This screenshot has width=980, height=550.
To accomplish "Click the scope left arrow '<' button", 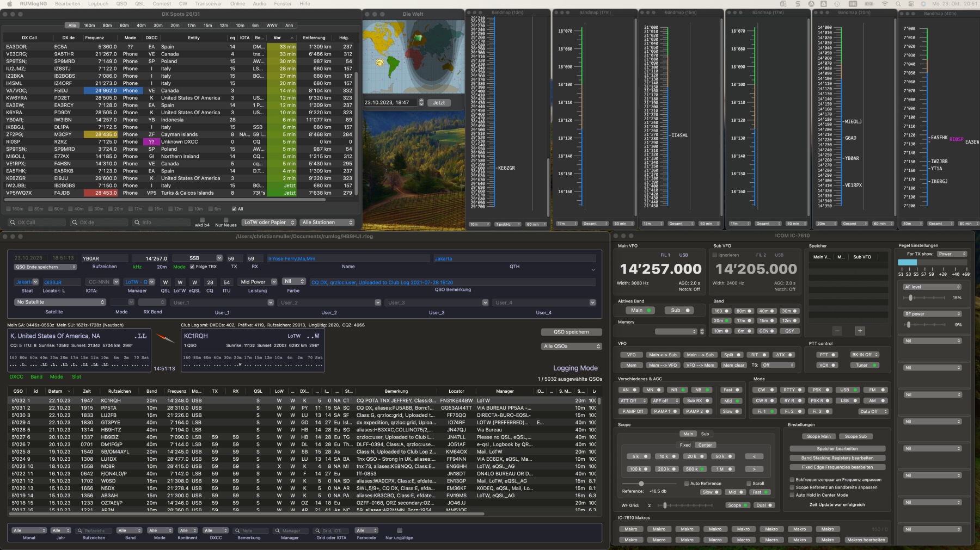I will point(754,456).
